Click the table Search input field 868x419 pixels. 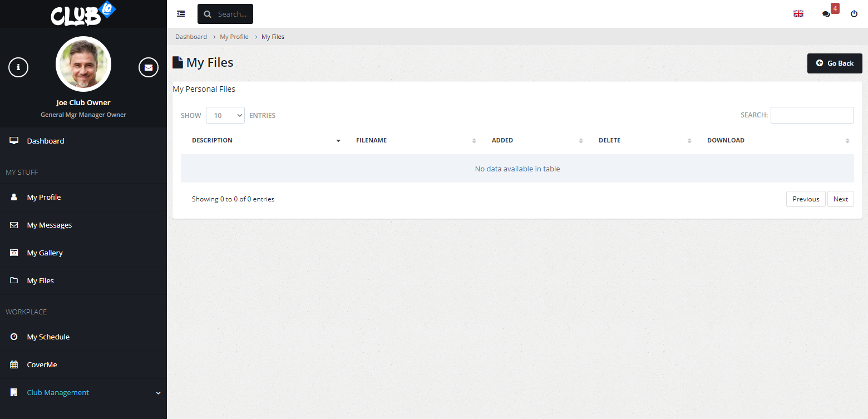[812, 115]
